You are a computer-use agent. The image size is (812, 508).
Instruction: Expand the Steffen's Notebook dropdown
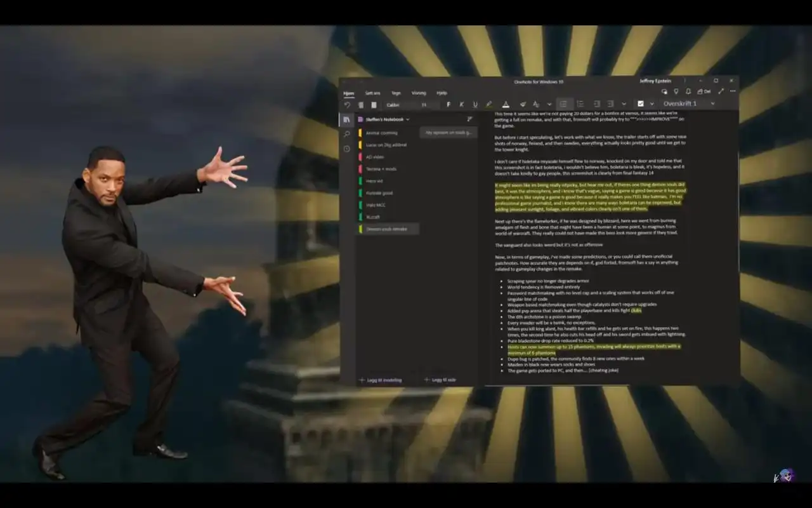(x=384, y=119)
